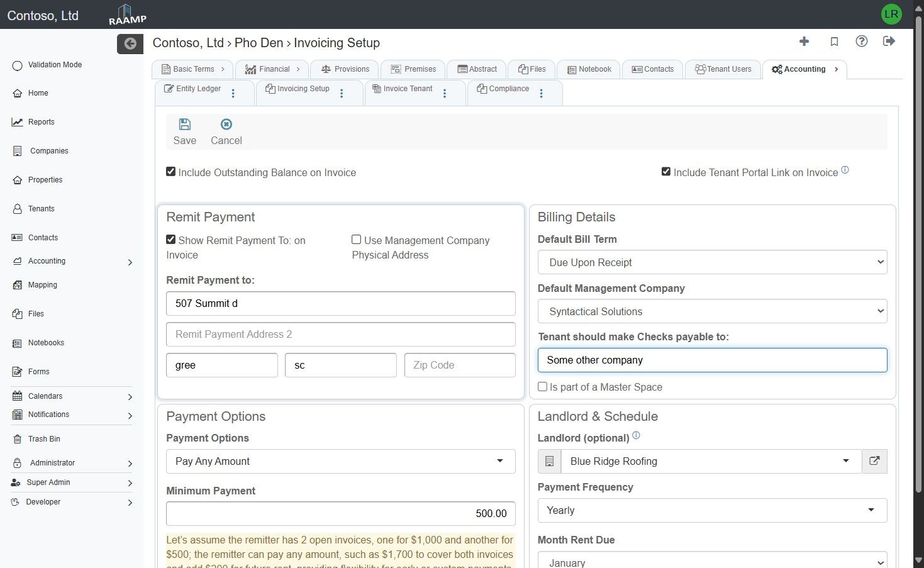Click the checks payable to field
This screenshot has height=568, width=924.
pyautogui.click(x=712, y=360)
